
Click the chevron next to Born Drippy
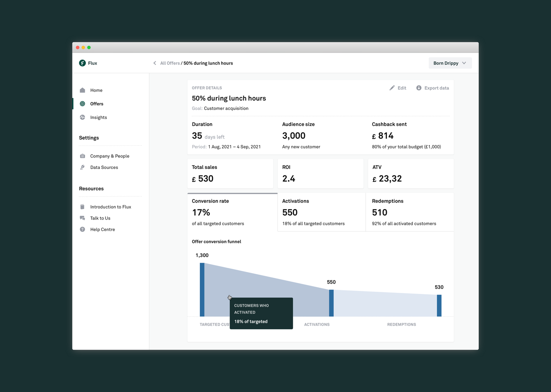[464, 63]
